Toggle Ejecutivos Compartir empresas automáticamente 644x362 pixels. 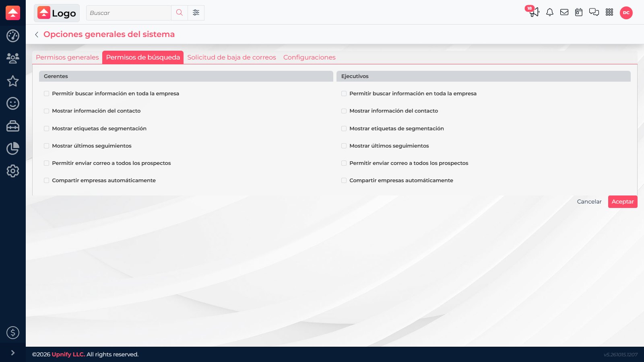(344, 181)
